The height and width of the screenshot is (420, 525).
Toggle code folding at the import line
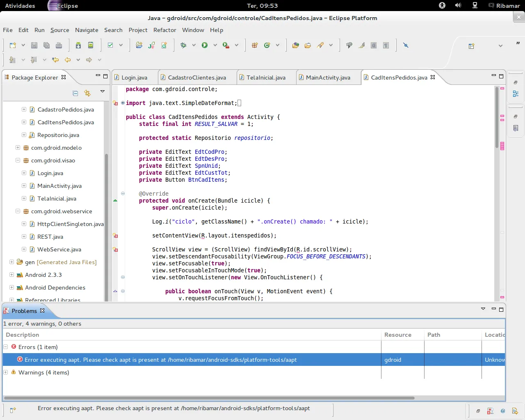(x=123, y=103)
